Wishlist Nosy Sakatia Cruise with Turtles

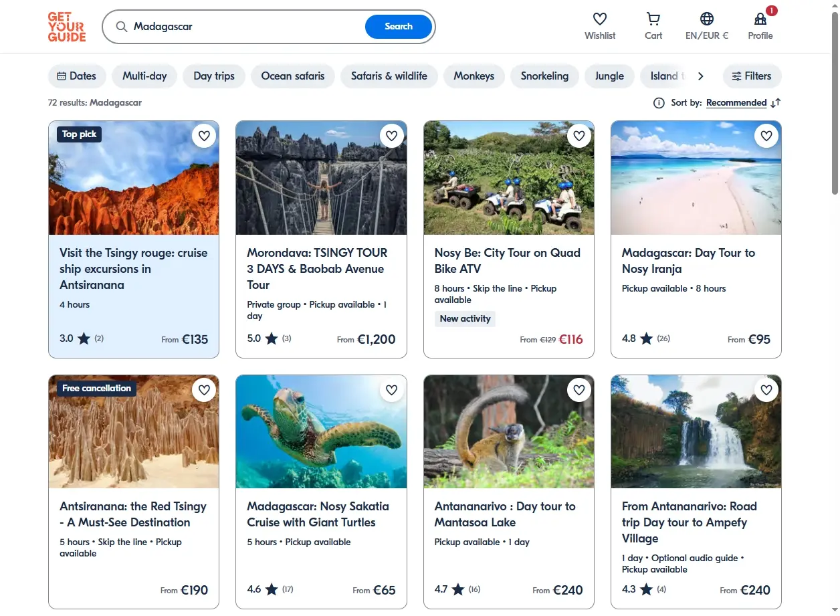tap(392, 390)
